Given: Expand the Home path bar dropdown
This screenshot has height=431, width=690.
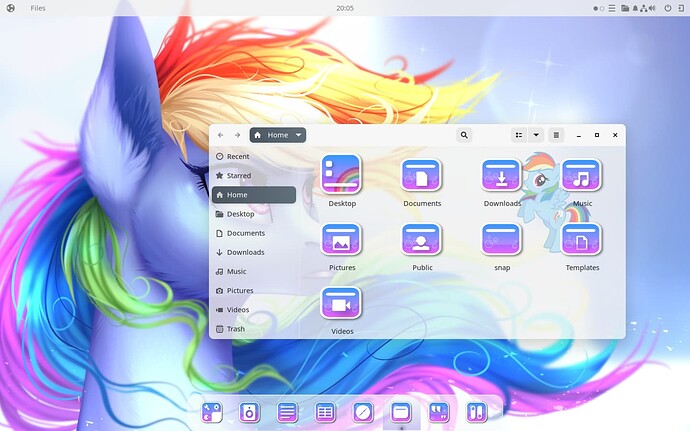Looking at the screenshot, I should (298, 135).
